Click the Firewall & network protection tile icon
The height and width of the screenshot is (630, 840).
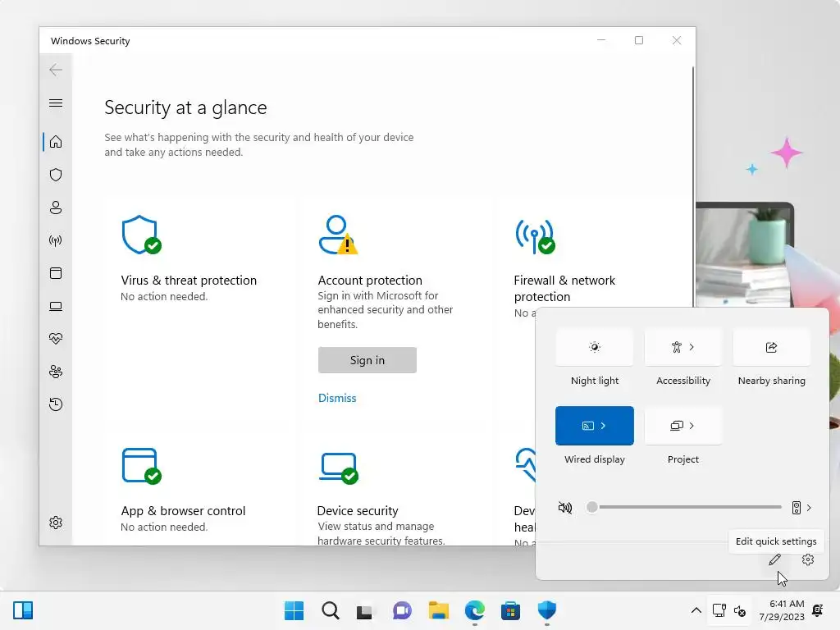click(535, 236)
